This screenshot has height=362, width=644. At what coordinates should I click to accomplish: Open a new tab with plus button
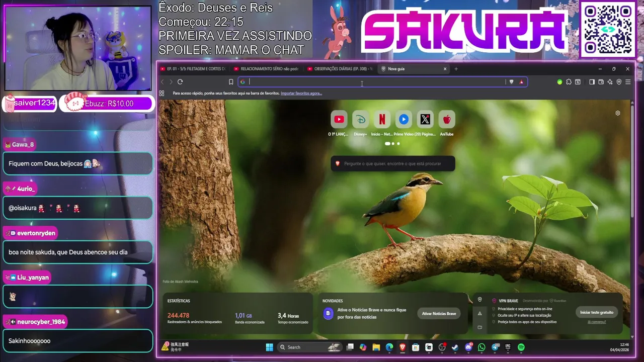[x=456, y=69]
